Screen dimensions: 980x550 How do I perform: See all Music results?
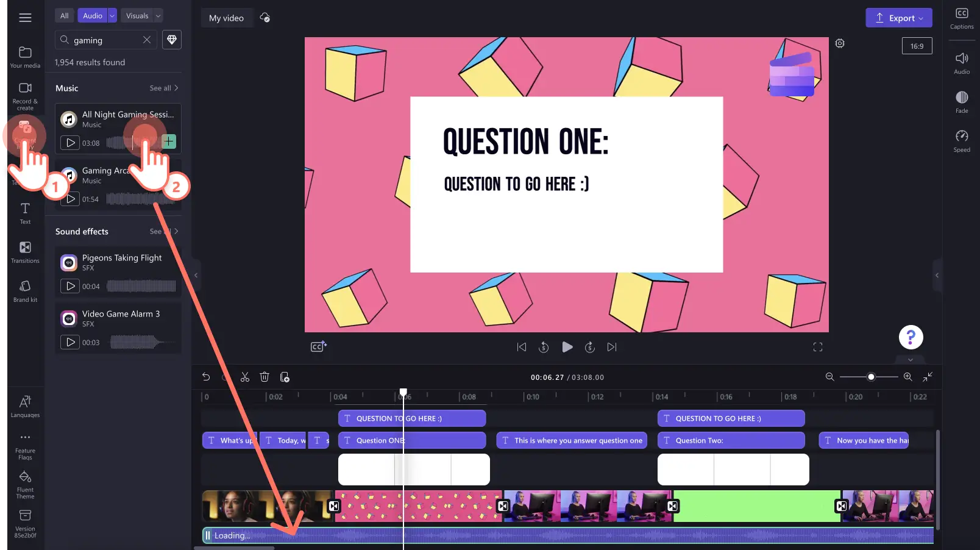[164, 88]
